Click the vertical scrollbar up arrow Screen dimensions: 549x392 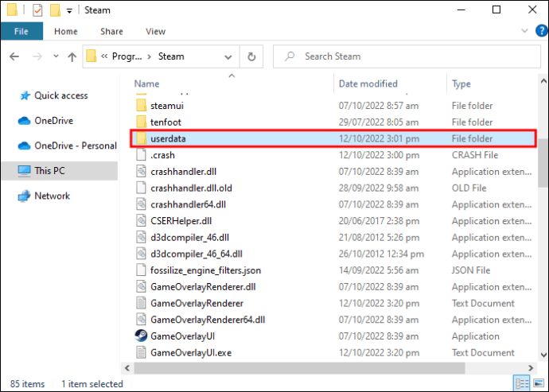(543, 81)
